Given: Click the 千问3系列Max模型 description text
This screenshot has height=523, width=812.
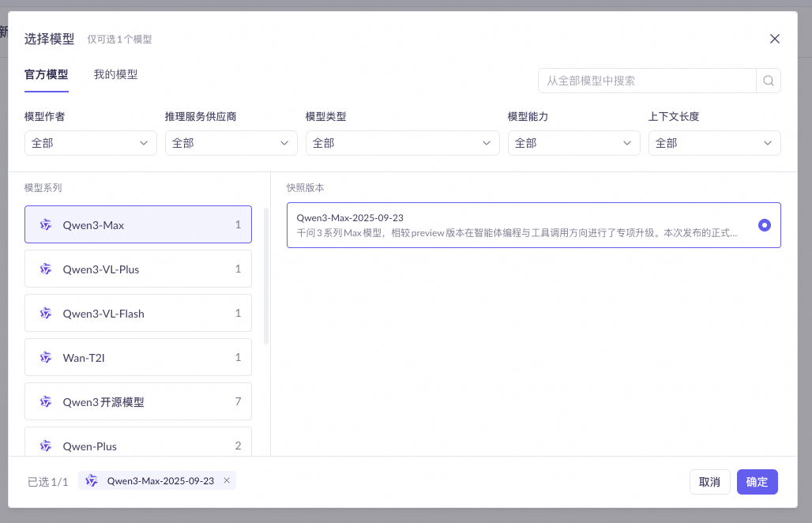Looking at the screenshot, I should click(x=517, y=233).
